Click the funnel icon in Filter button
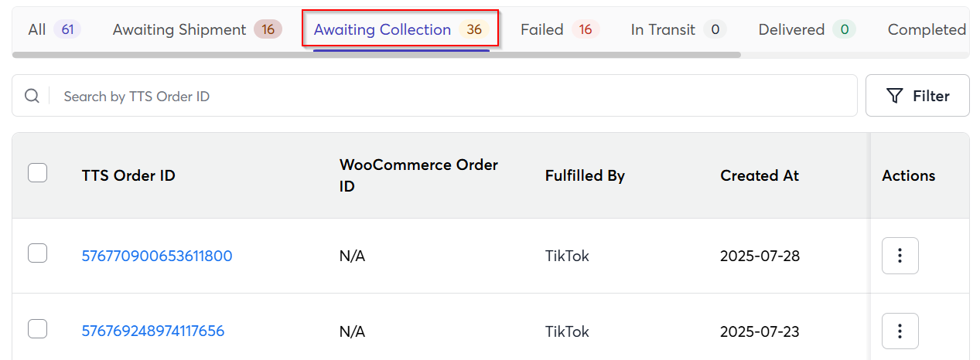 pos(895,96)
